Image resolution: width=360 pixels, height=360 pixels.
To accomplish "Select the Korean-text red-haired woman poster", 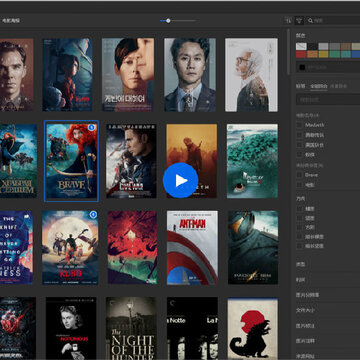I will click(x=128, y=75).
